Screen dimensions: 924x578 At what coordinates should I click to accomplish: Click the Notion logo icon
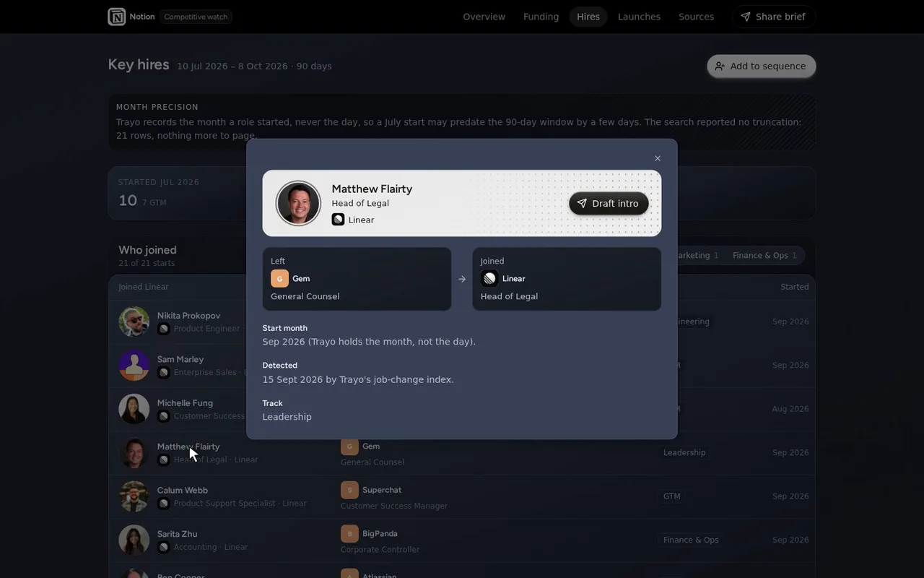117,17
